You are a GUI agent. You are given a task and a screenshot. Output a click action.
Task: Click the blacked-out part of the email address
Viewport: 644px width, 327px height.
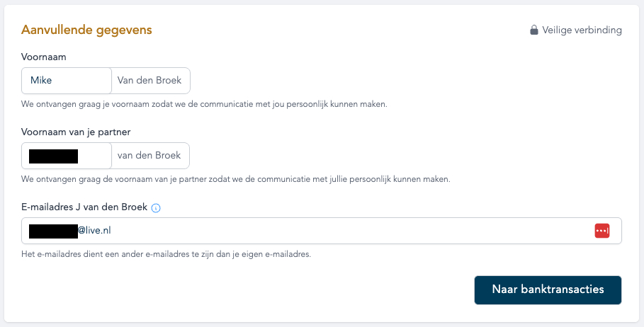click(x=53, y=231)
